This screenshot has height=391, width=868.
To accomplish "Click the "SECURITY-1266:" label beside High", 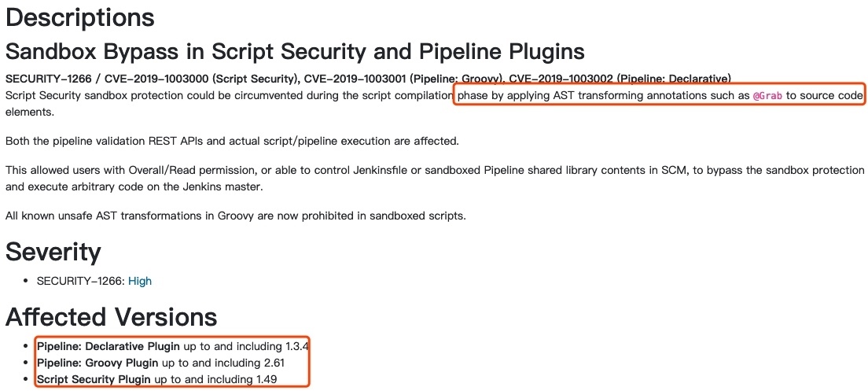I will pyautogui.click(x=81, y=281).
